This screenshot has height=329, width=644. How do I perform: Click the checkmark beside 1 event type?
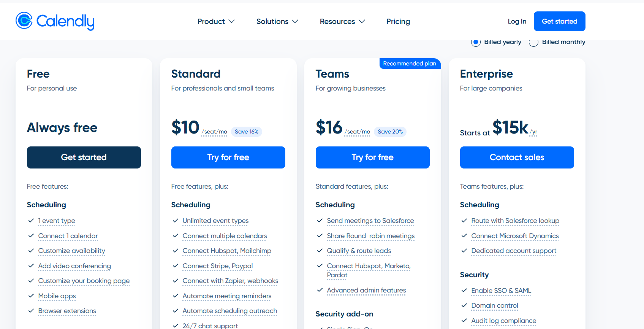[x=31, y=221]
